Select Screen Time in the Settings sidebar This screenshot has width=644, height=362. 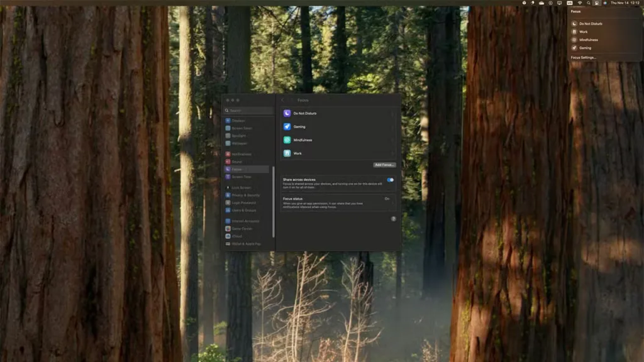[x=247, y=177]
